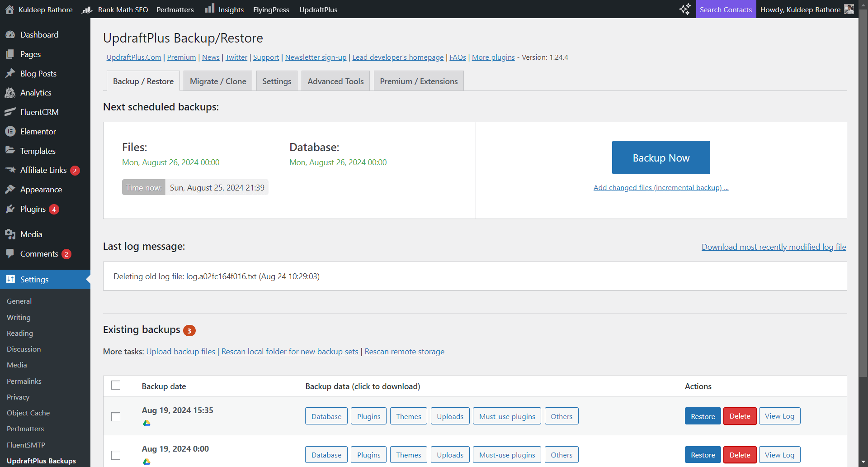The height and width of the screenshot is (467, 868).
Task: Restore the Aug 19, 2024 15:35 backup
Action: coord(703,416)
